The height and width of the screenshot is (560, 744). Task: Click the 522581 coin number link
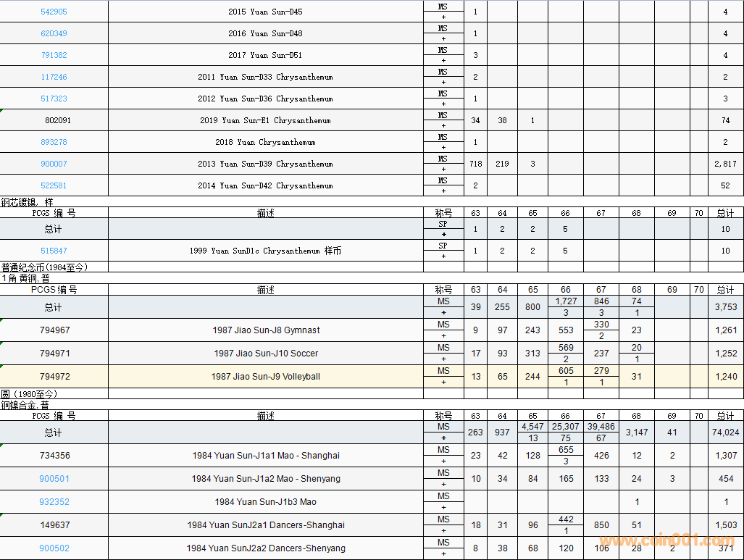point(54,185)
